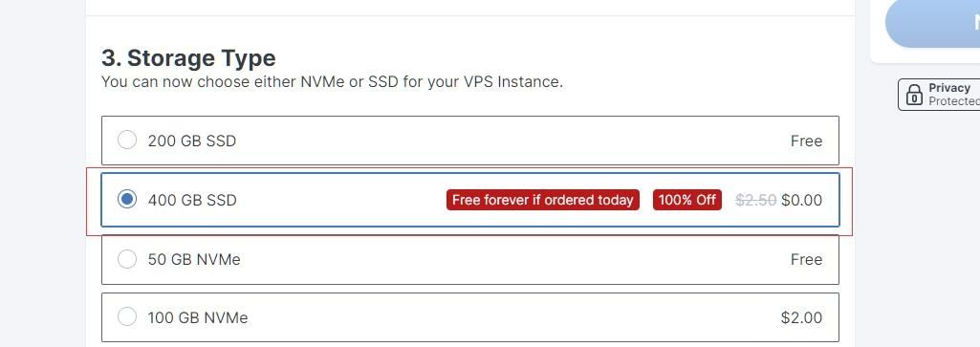Choose the 50 GB NVMe radio button
This screenshot has height=347, width=980.
pyautogui.click(x=127, y=259)
